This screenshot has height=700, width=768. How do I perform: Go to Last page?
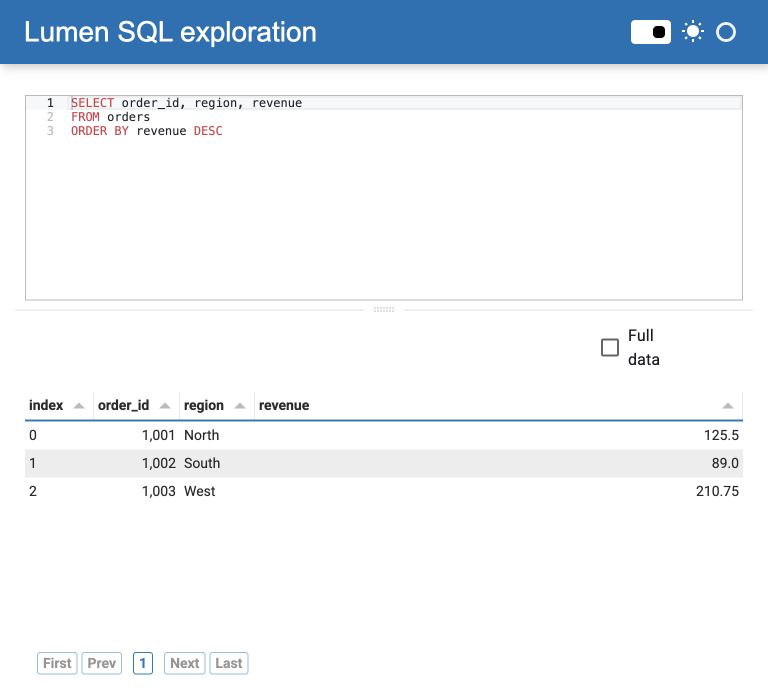click(229, 663)
